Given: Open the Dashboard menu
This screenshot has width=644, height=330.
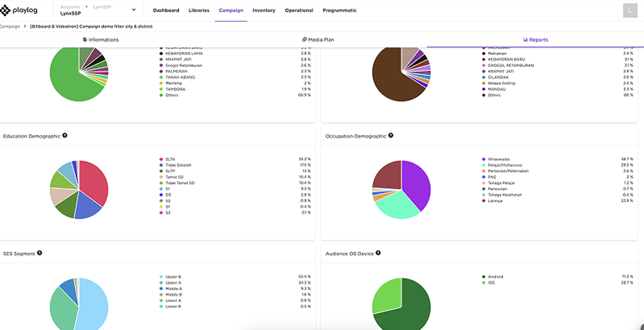Looking at the screenshot, I should click(x=166, y=11).
